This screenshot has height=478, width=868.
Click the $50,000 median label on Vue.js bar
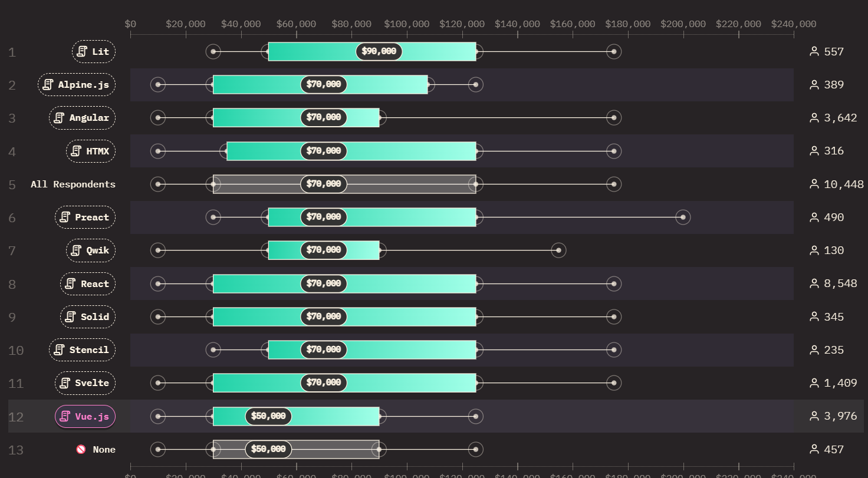coord(268,416)
